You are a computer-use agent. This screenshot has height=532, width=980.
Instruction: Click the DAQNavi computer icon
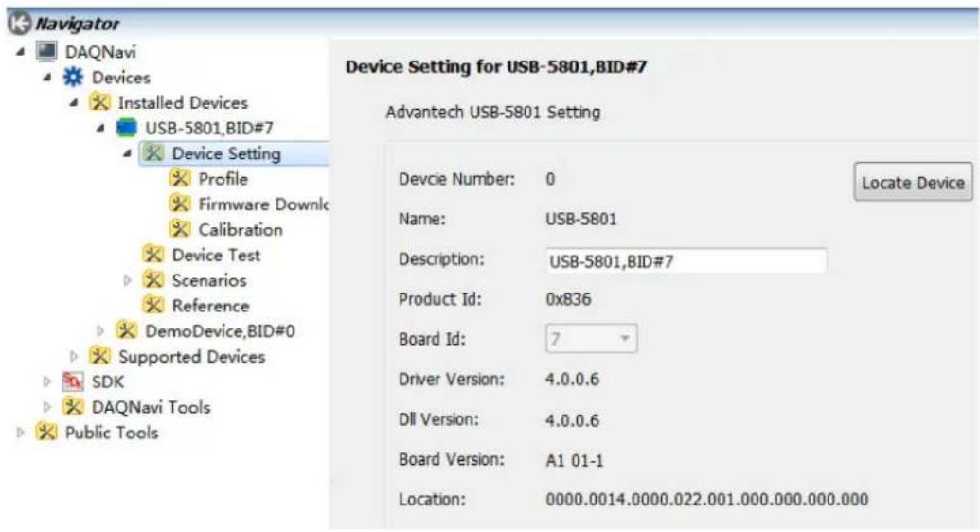(x=47, y=51)
